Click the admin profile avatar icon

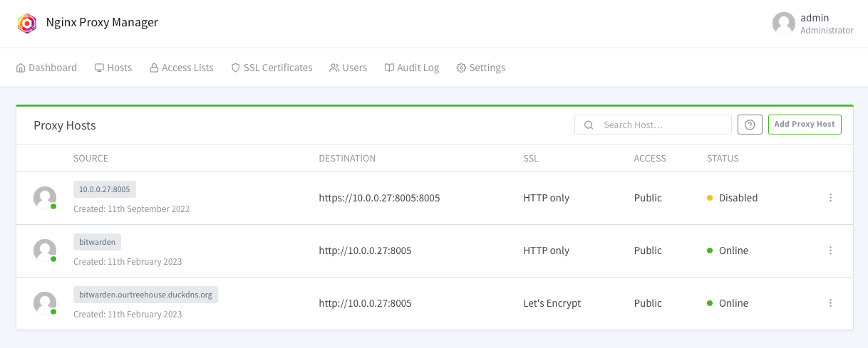[x=783, y=23]
